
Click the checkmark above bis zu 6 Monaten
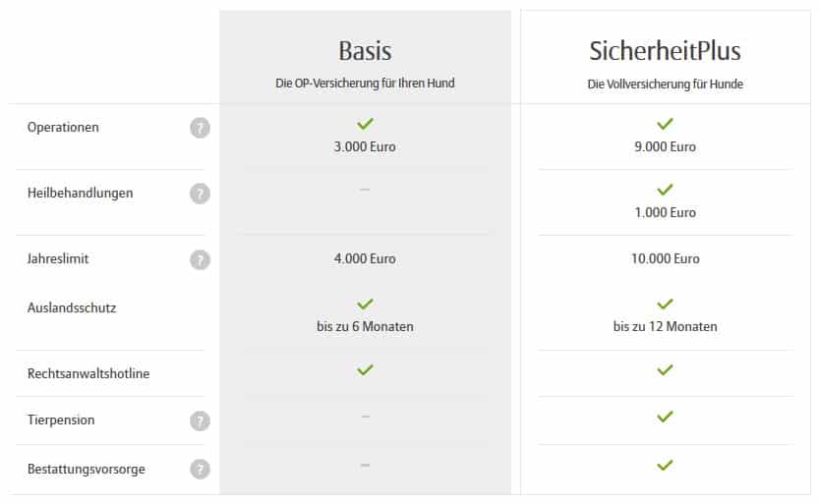pyautogui.click(x=365, y=304)
